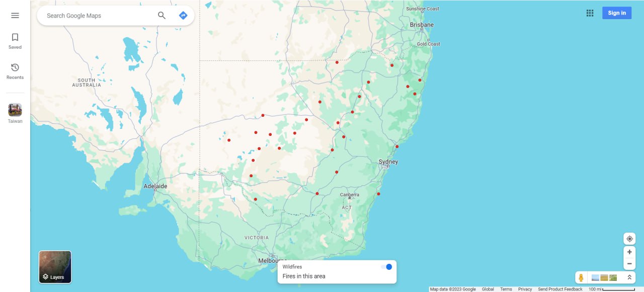Pick up the Street View pegman
This screenshot has height=292, width=644.
[581, 277]
